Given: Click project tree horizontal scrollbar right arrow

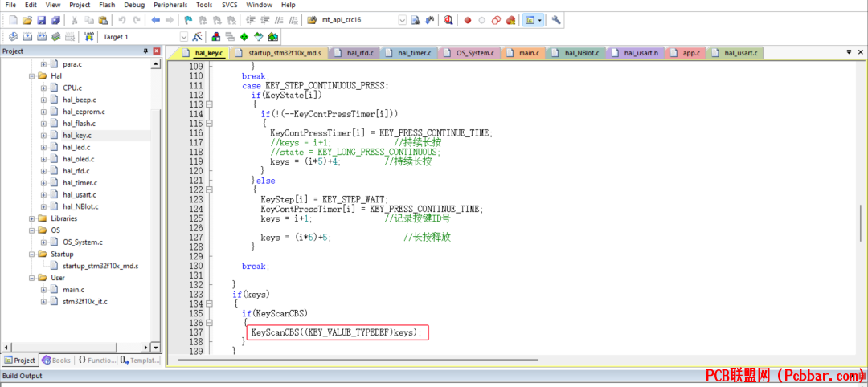Looking at the screenshot, I should (x=147, y=347).
